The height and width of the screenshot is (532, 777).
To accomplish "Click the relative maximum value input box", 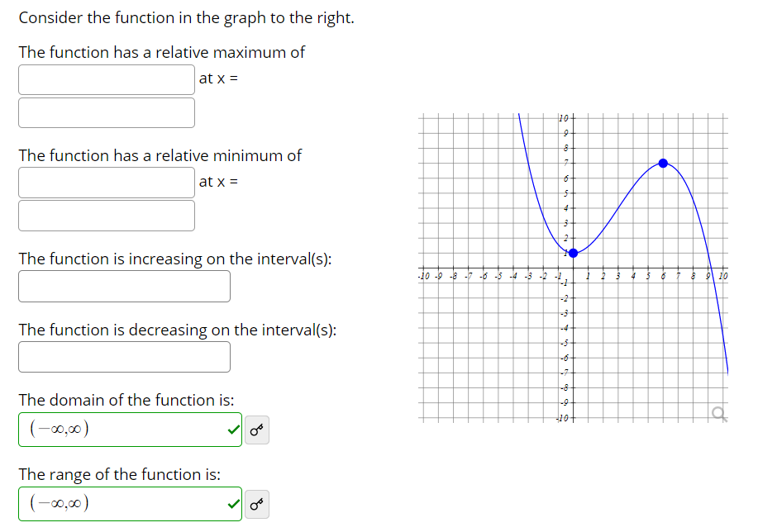I will pos(106,79).
